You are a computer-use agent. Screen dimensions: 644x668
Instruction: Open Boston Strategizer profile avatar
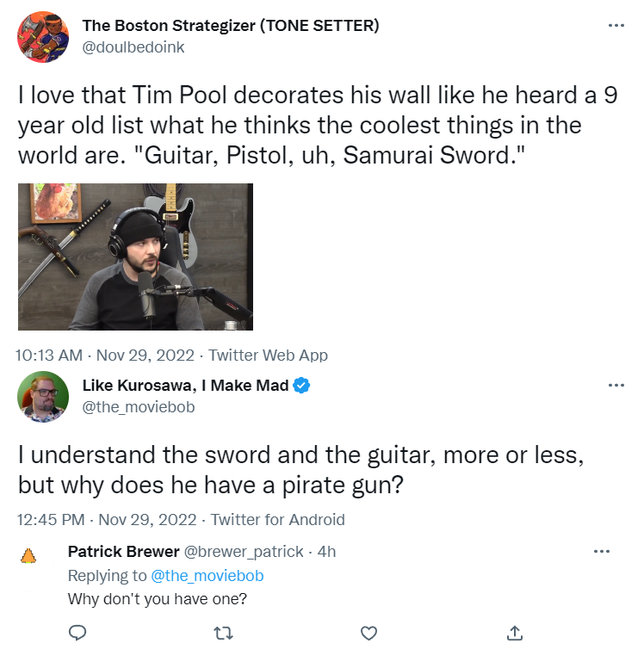[43, 37]
